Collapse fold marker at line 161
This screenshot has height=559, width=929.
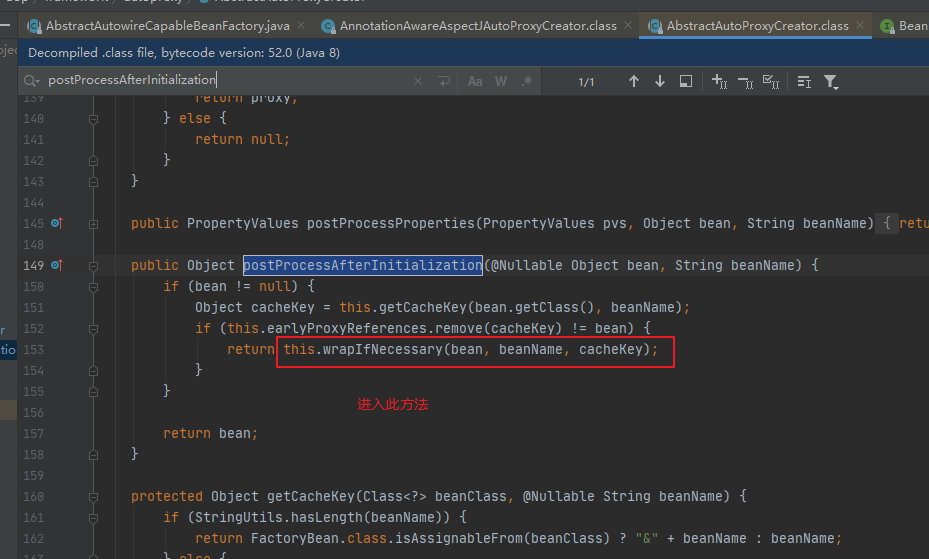click(93, 518)
